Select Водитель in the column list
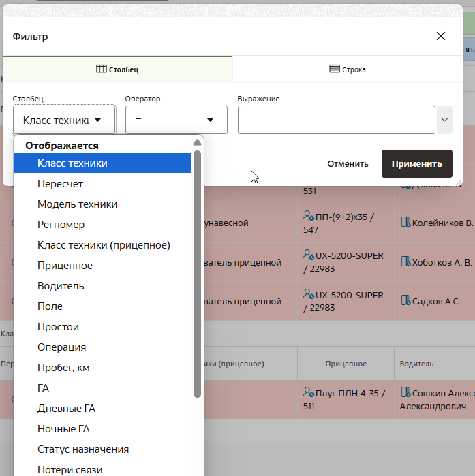 click(x=61, y=286)
